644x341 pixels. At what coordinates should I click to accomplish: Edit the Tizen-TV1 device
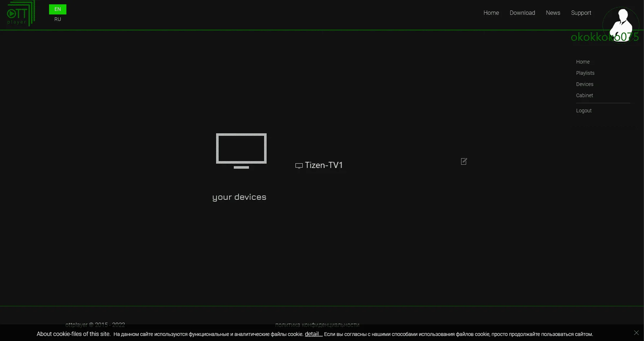click(x=464, y=161)
